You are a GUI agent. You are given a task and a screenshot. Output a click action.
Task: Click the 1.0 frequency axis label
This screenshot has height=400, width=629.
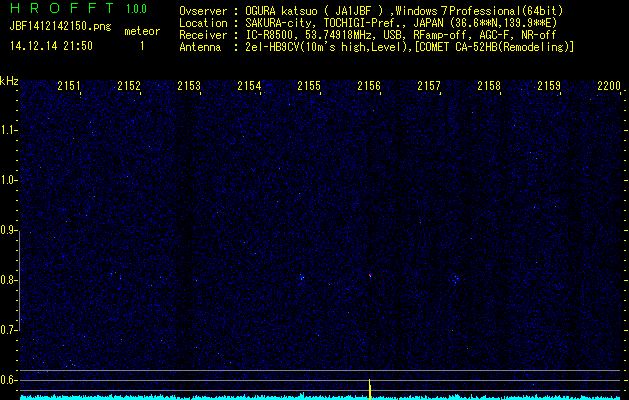click(8, 180)
